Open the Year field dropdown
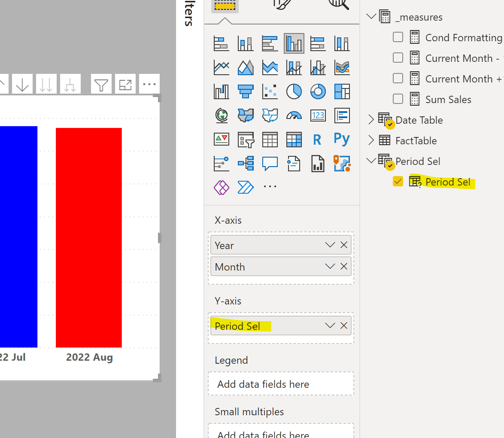The width and height of the screenshot is (504, 438). coord(330,245)
